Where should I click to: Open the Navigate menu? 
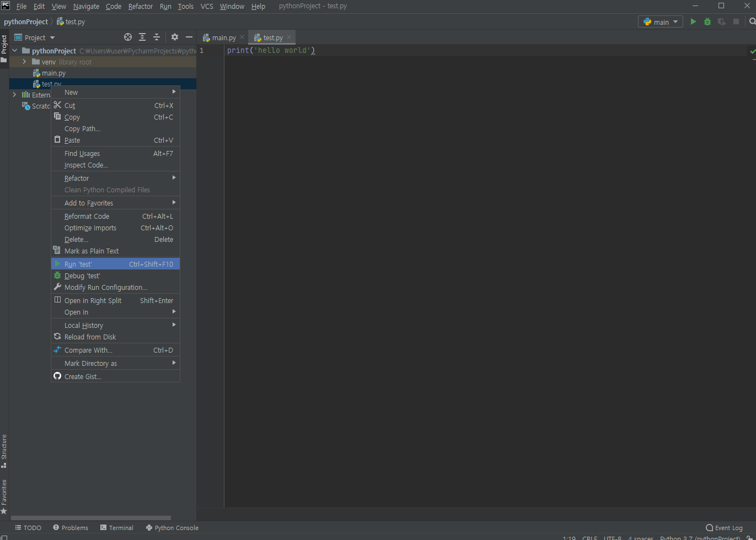(x=86, y=6)
